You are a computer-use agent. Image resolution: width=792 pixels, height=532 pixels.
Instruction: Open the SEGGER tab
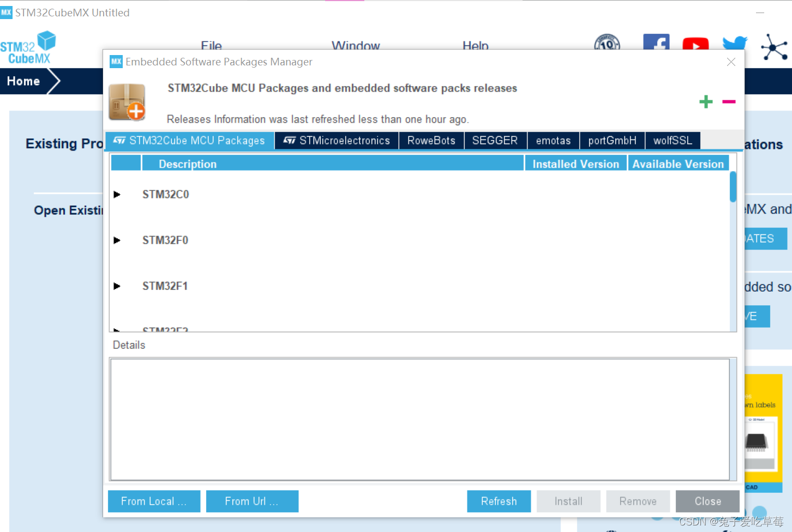[495, 141]
